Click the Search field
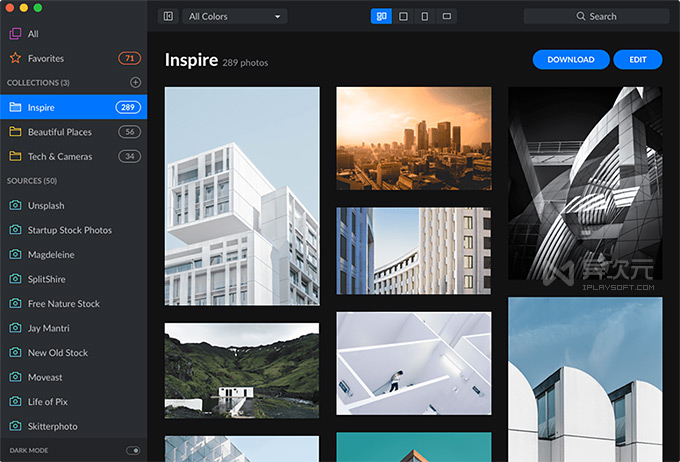This screenshot has height=462, width=680. click(x=596, y=16)
